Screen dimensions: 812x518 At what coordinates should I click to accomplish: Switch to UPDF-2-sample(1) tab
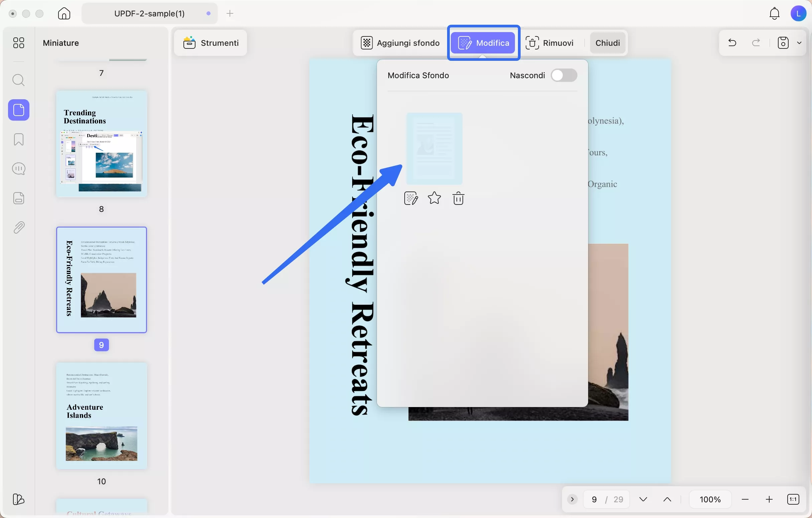point(149,13)
